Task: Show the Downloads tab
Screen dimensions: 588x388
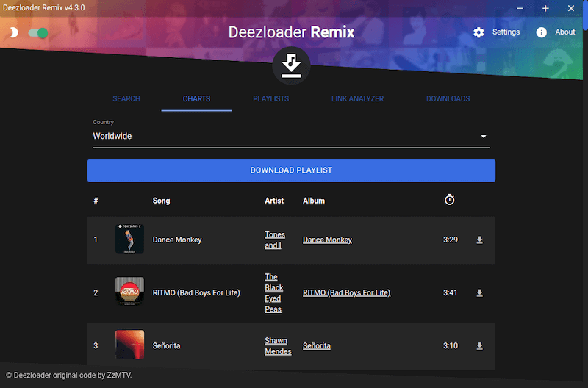Action: (448, 99)
